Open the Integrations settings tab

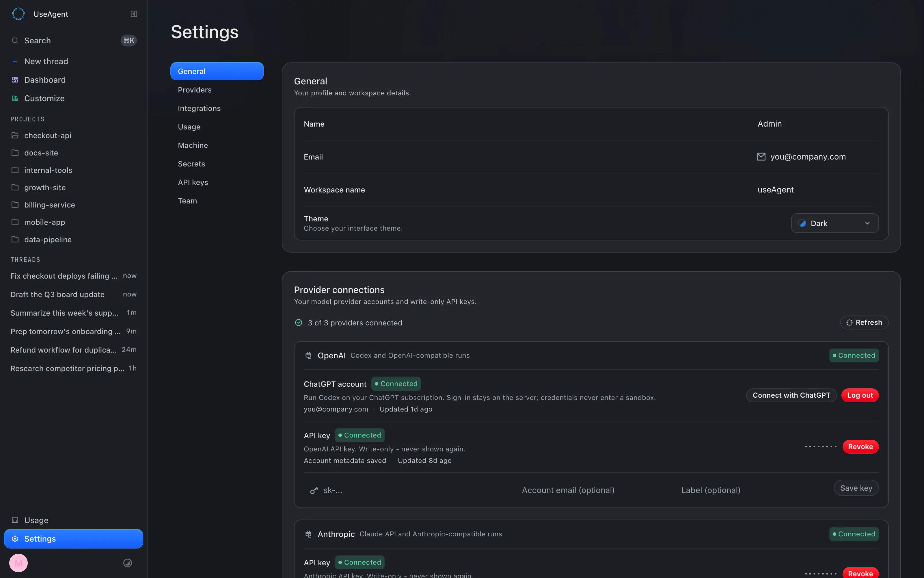(217, 108)
